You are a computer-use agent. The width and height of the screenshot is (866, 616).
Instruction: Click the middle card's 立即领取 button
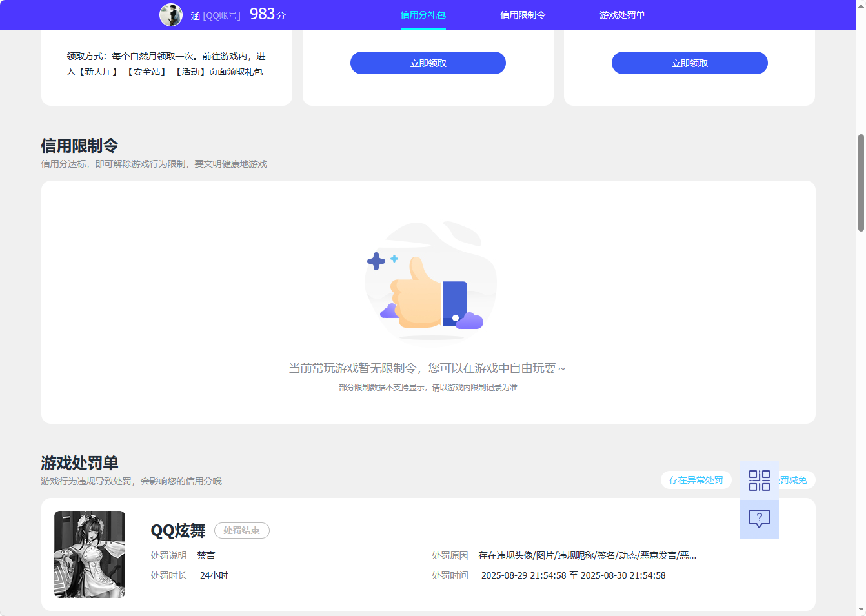(428, 63)
